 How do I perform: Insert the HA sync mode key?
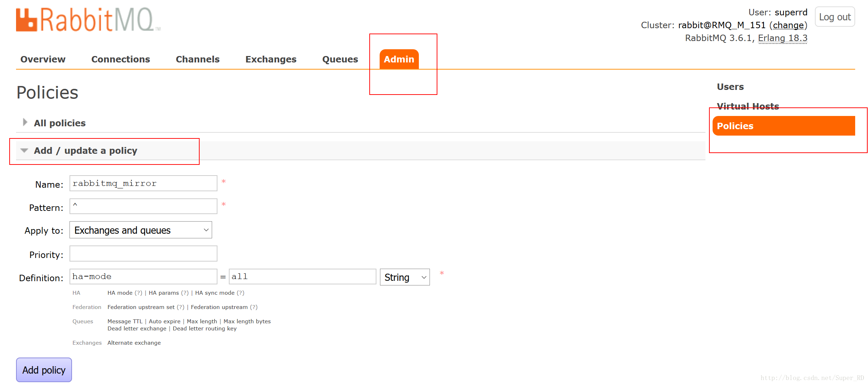215,293
